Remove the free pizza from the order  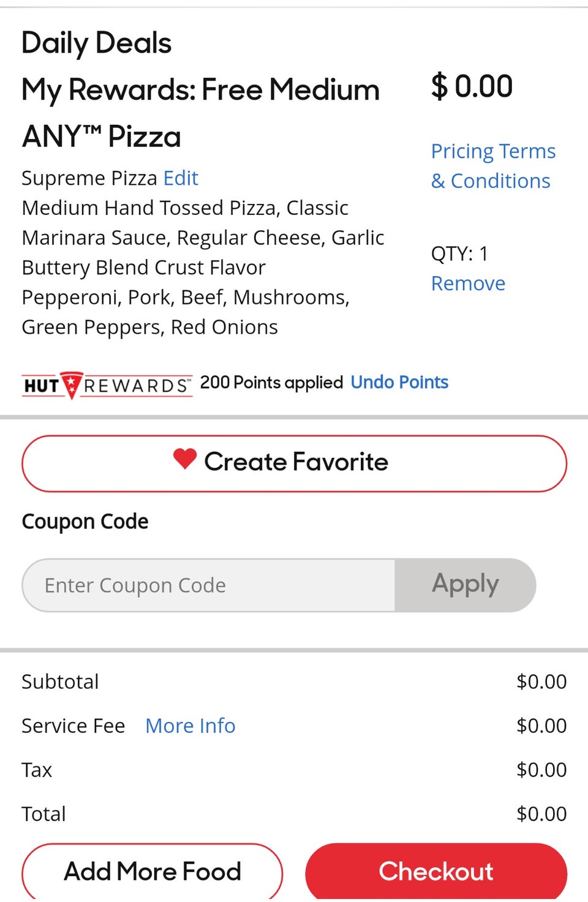point(468,284)
